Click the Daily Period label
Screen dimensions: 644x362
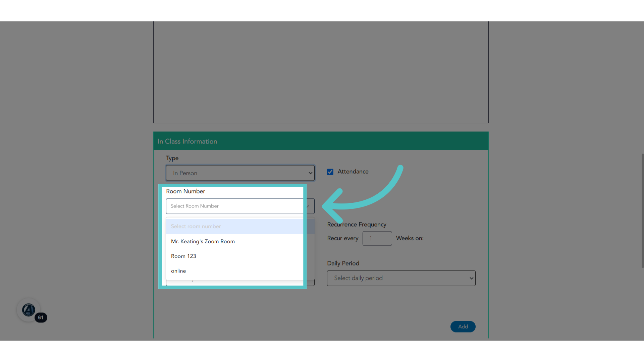click(343, 263)
